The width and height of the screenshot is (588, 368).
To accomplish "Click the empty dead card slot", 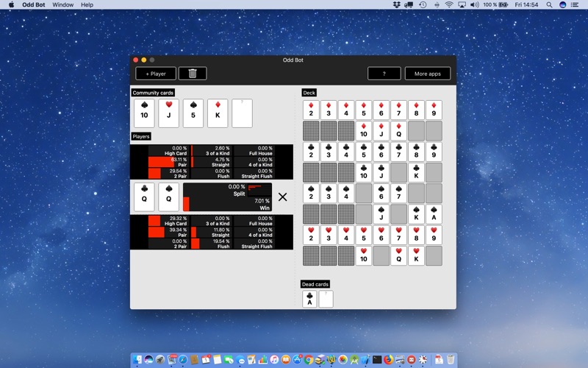I will 326,300.
